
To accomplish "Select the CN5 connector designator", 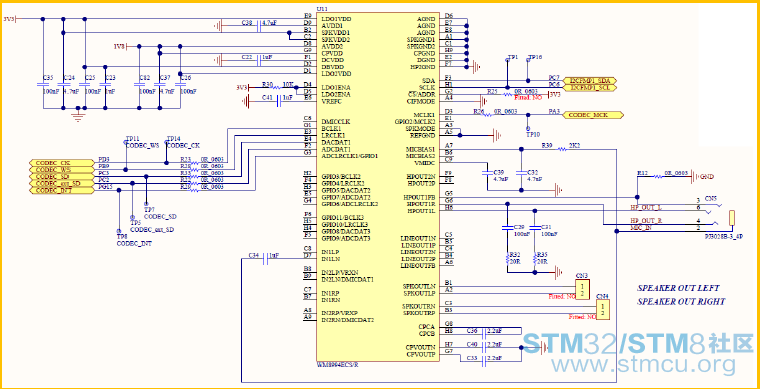I will click(x=711, y=198).
